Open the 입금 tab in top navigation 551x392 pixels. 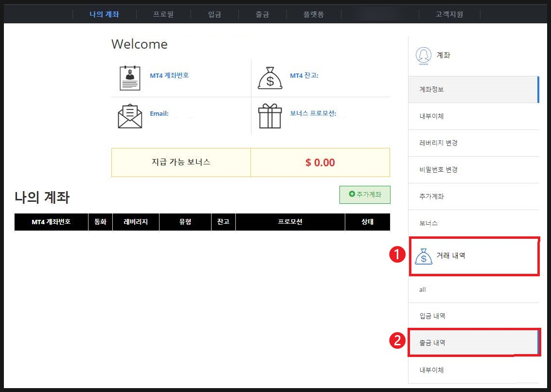[214, 15]
